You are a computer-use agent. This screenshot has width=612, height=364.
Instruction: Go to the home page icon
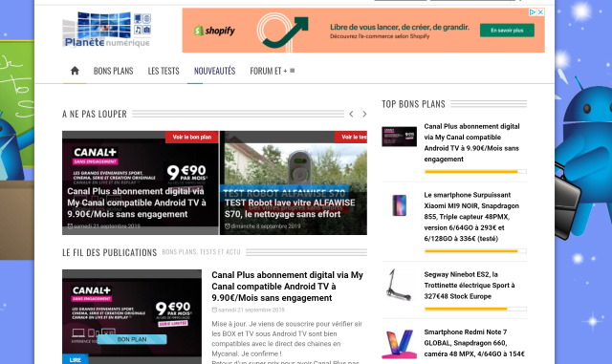(x=75, y=71)
